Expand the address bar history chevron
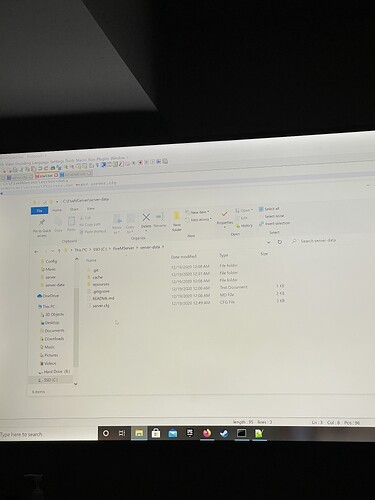Viewport: 375px width, 500px height. tap(269, 242)
